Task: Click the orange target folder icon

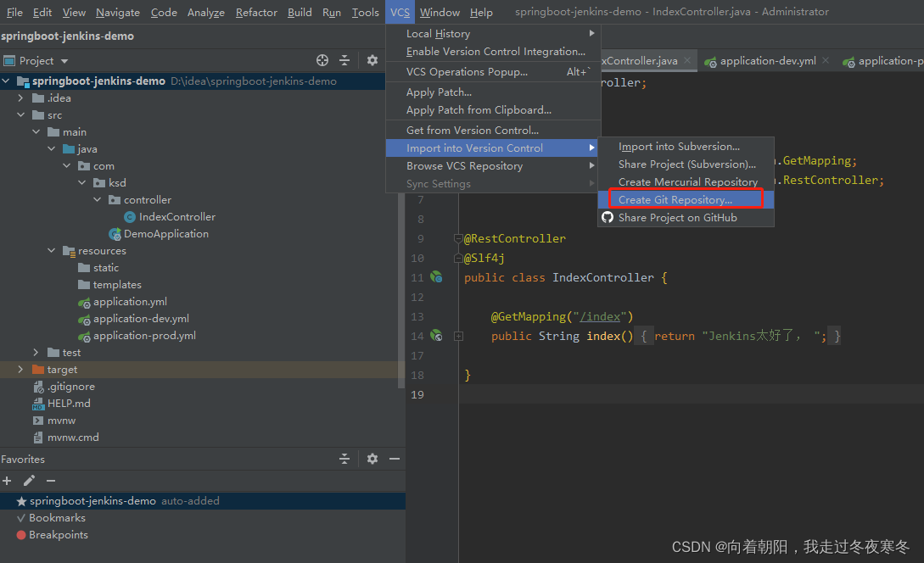Action: click(x=38, y=369)
